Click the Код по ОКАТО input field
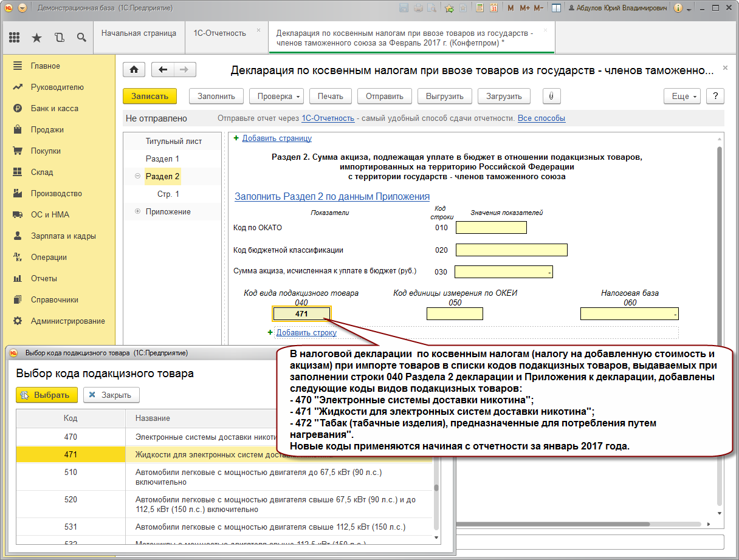Screen dimensions: 739x560 click(491, 228)
